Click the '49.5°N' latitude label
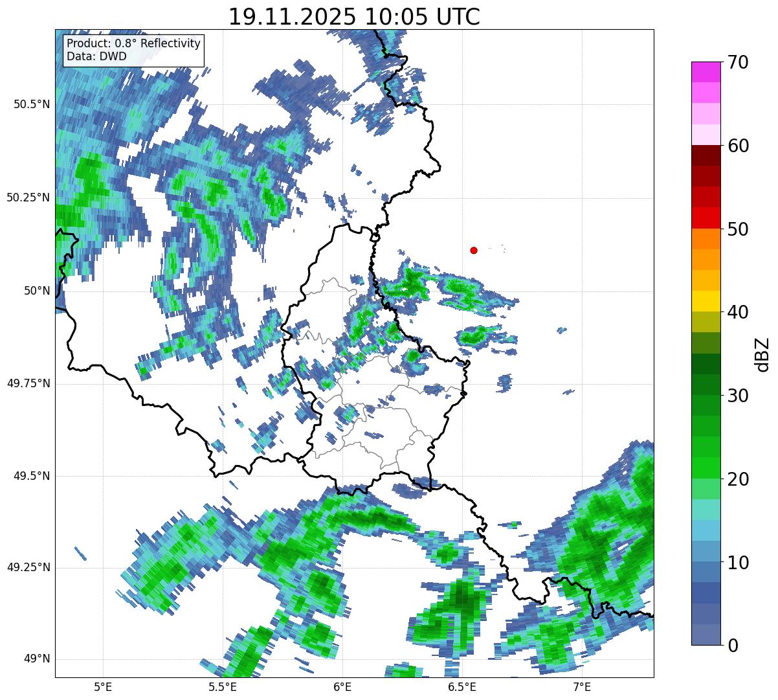 pos(32,476)
